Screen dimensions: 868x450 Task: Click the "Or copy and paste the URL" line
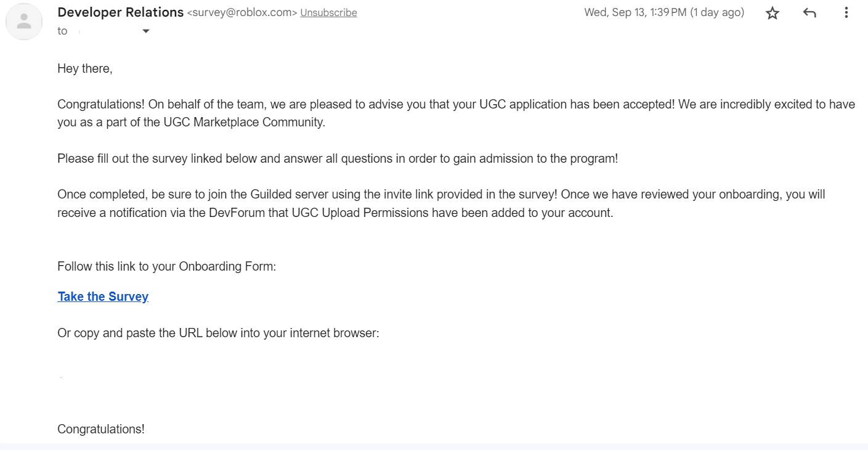[218, 333]
